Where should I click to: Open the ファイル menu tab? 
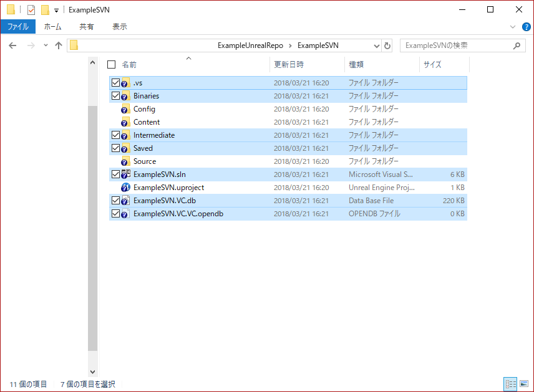pos(17,27)
